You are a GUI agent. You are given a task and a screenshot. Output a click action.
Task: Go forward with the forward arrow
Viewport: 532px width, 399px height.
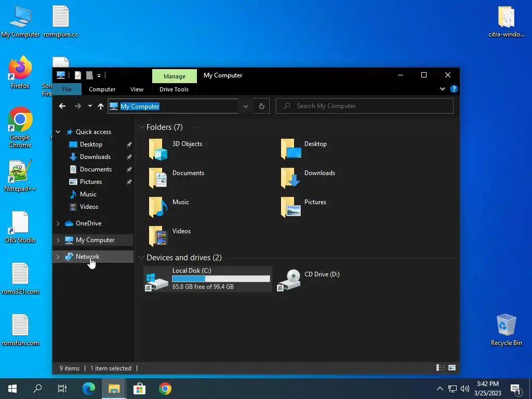[x=78, y=106]
